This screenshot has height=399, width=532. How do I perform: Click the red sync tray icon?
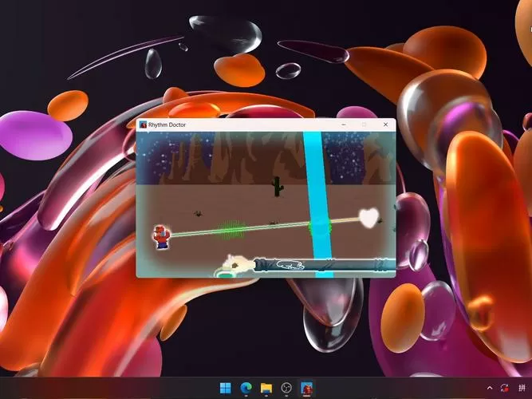coord(505,388)
